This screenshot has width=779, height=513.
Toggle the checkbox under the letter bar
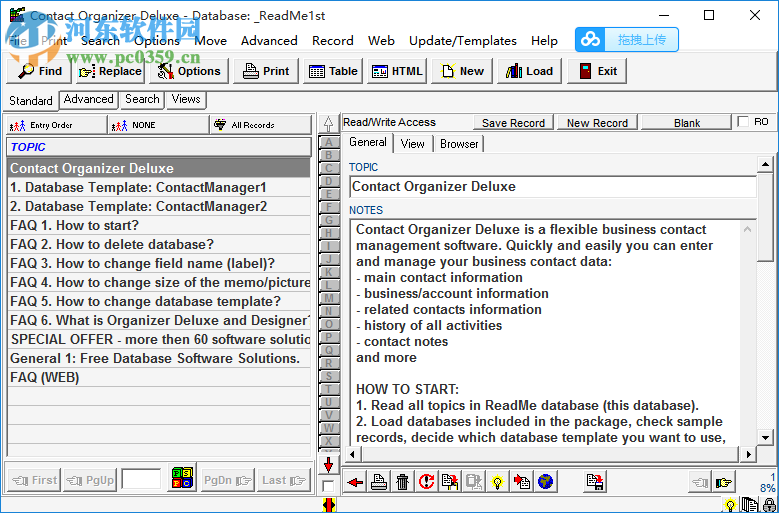pyautogui.click(x=328, y=486)
